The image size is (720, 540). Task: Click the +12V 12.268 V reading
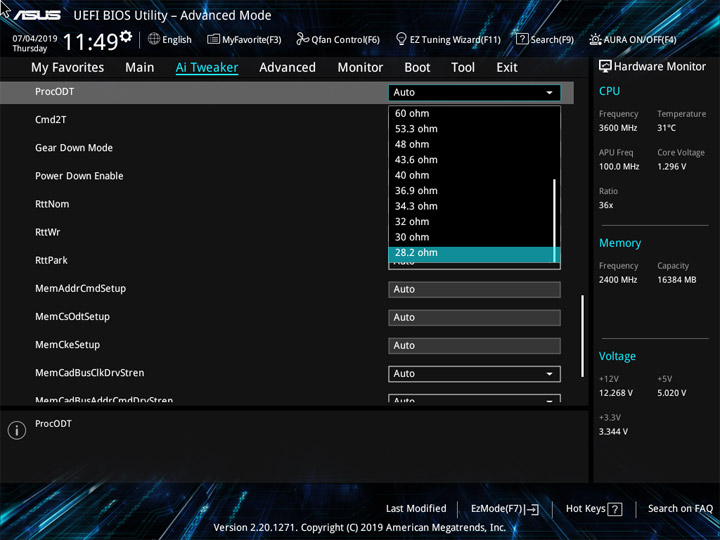(x=616, y=393)
